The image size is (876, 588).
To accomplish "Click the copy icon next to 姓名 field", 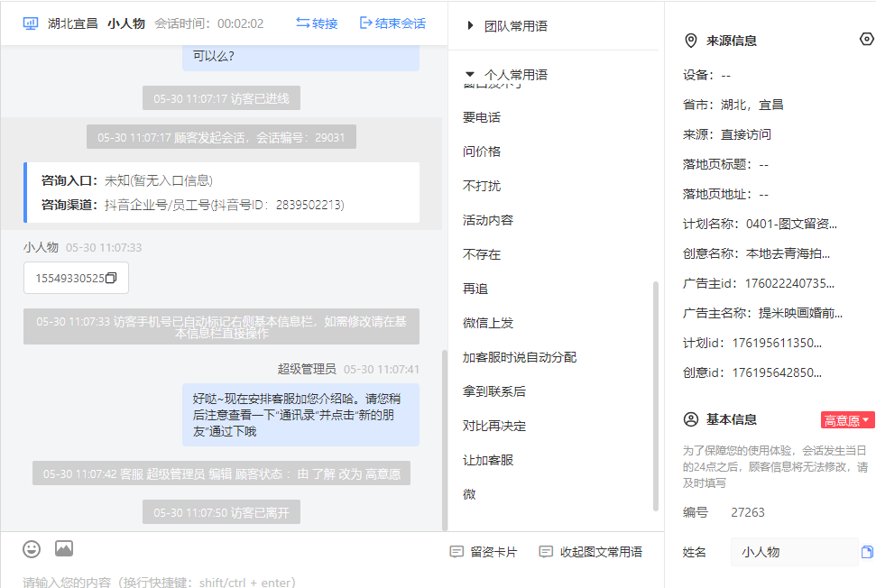I will pos(867,552).
